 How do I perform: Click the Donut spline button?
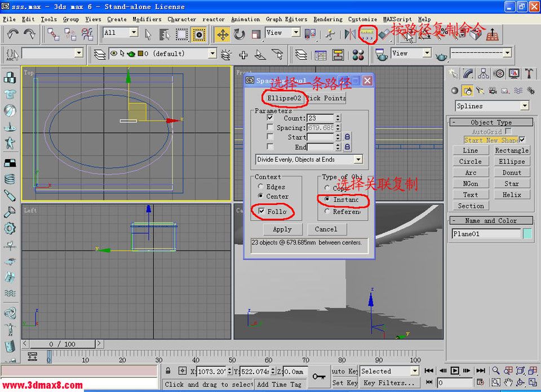point(512,173)
